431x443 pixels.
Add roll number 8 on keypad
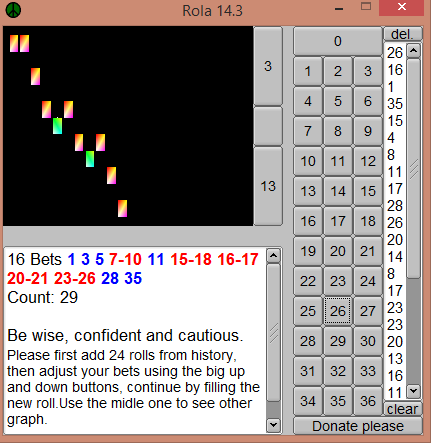338,131
